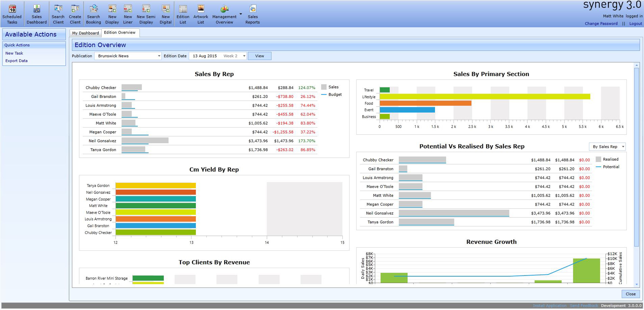Click the Change Password link
The width and height of the screenshot is (644, 310).
point(601,23)
